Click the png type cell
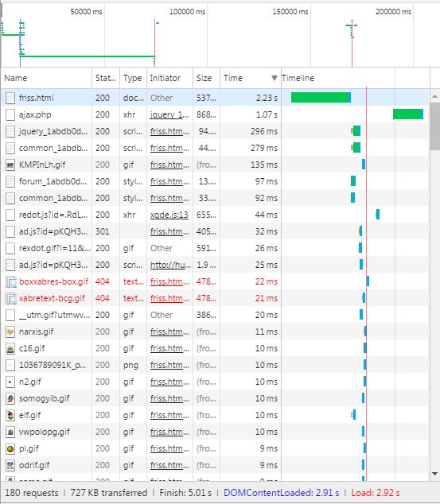 point(130,365)
